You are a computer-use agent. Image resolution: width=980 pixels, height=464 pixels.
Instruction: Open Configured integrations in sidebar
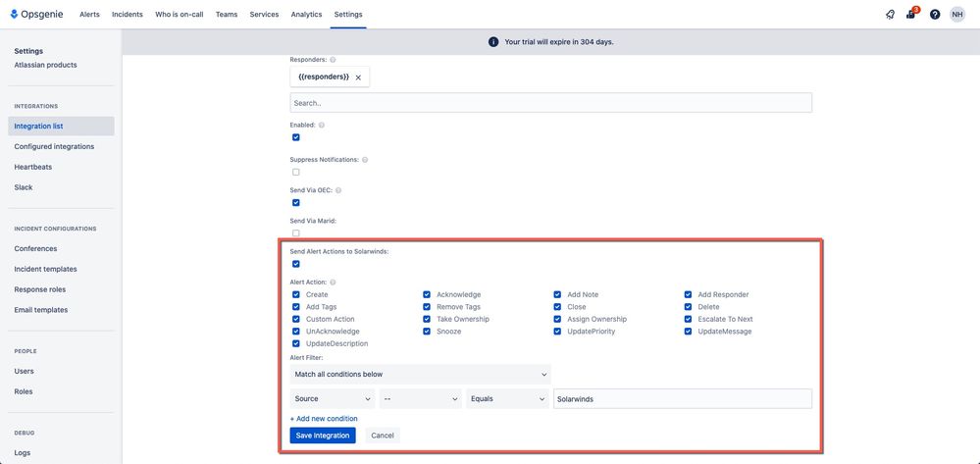click(54, 146)
